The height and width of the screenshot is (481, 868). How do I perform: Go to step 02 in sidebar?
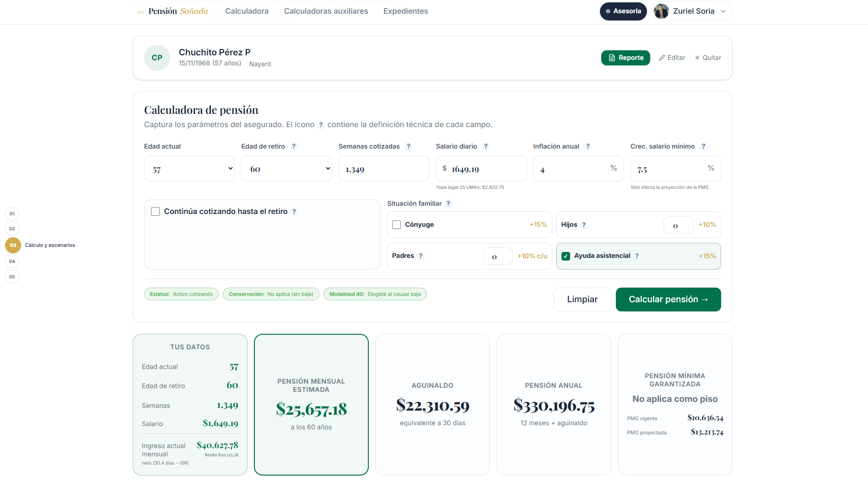click(12, 229)
